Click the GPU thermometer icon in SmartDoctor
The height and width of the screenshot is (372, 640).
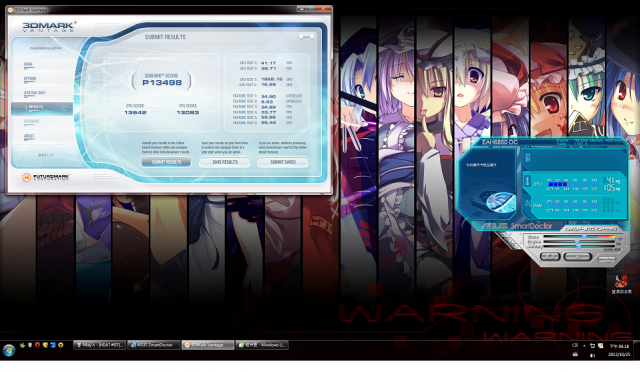[527, 181]
